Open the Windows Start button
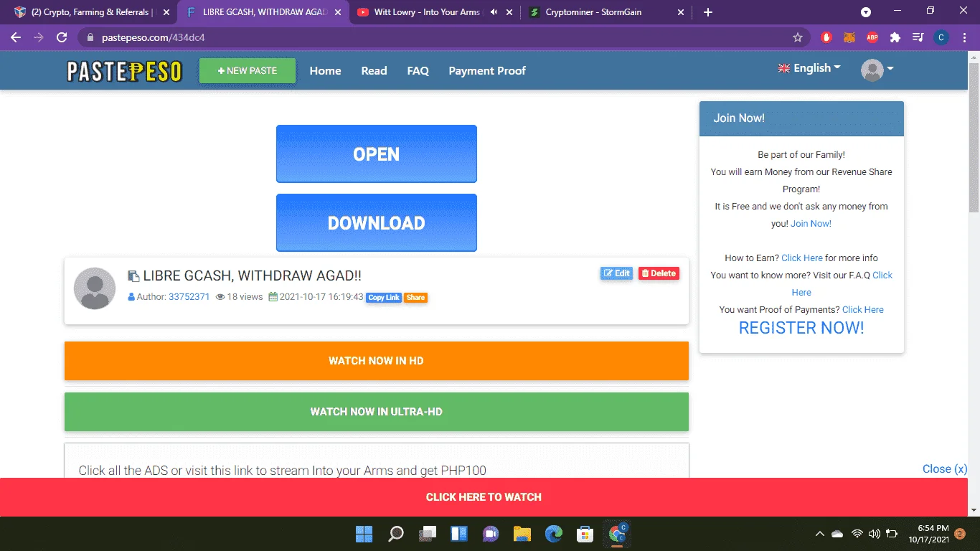980x551 pixels. point(364,534)
